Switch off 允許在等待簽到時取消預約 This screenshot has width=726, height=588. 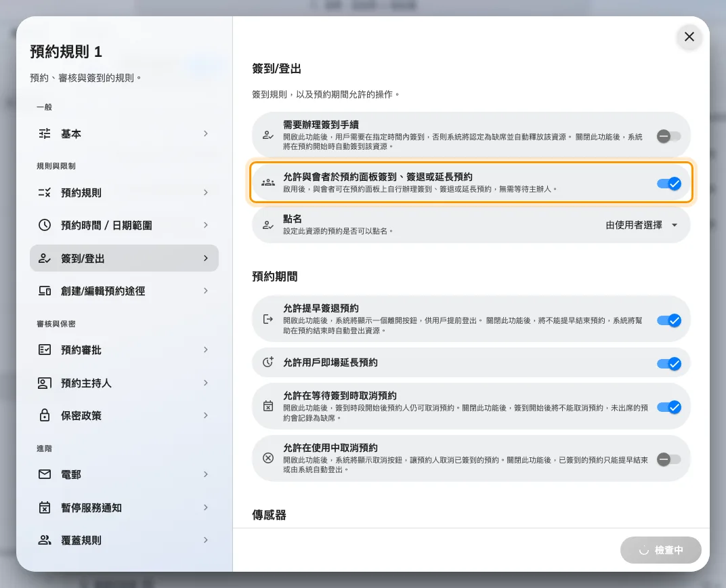point(669,407)
